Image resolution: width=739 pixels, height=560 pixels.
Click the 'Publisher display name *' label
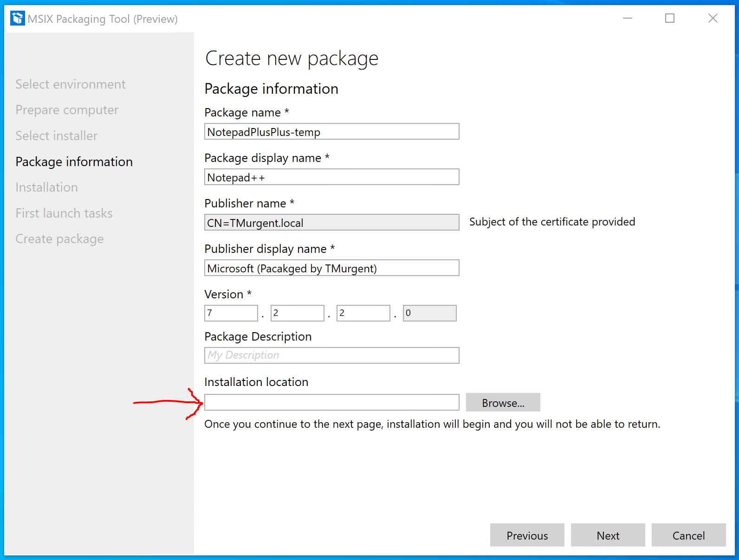270,249
